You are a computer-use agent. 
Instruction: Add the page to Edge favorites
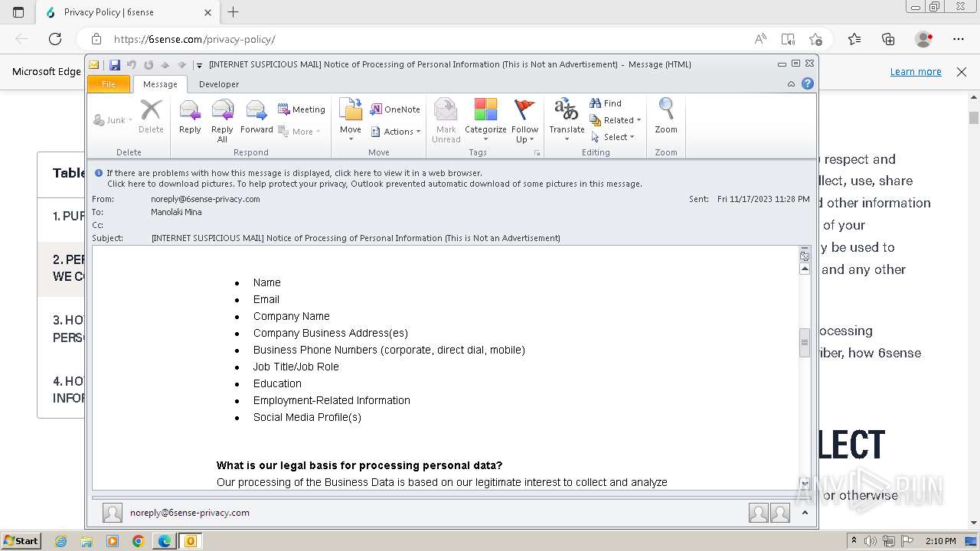pos(815,39)
